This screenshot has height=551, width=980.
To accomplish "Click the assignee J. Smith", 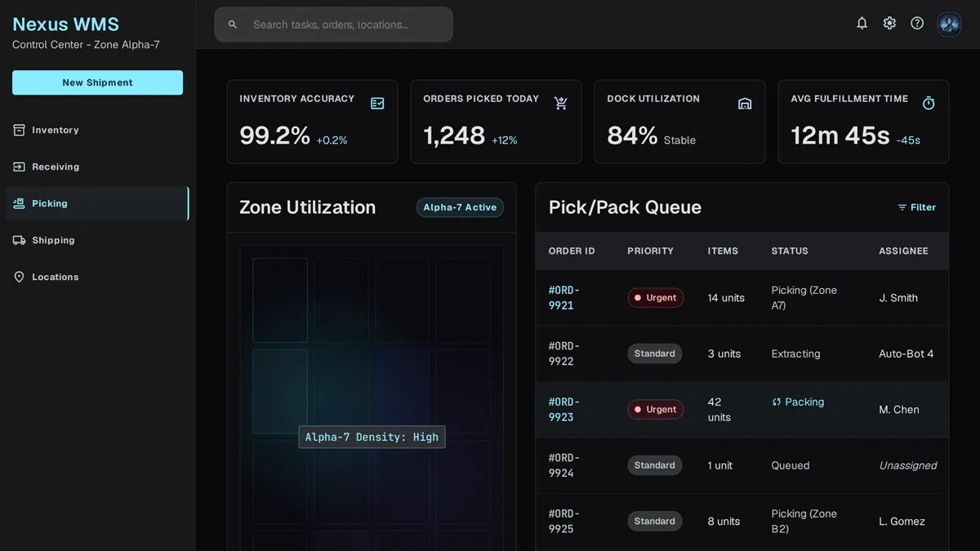I will 898,298.
